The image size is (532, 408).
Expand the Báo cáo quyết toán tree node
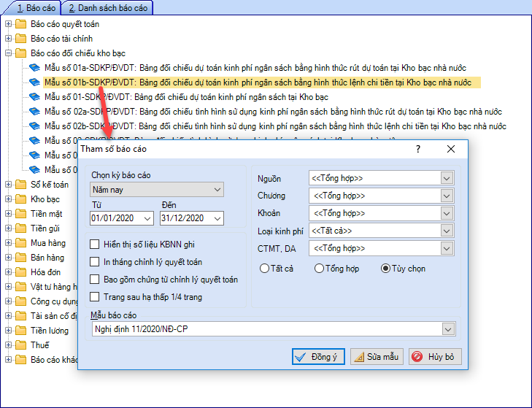click(x=8, y=24)
